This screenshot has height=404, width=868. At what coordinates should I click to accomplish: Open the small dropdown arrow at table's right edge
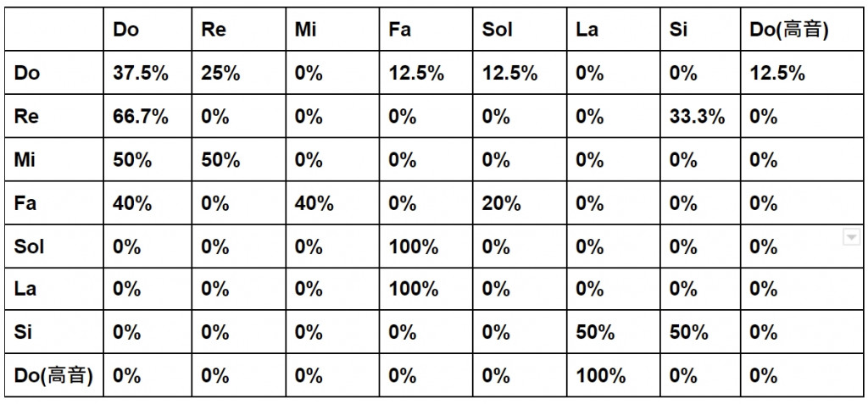[x=851, y=238]
